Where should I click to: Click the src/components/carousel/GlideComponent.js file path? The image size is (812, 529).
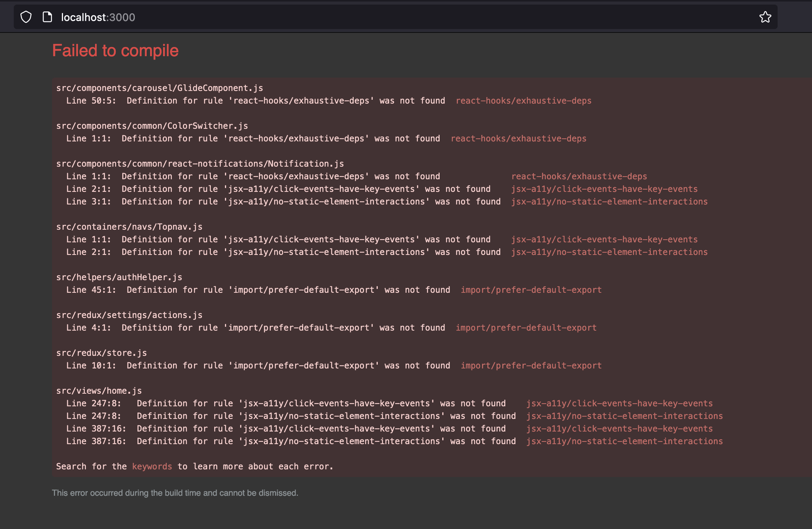click(x=160, y=88)
